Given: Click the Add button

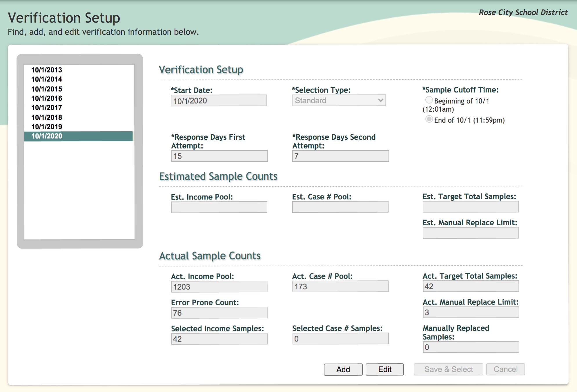Looking at the screenshot, I should [343, 369].
